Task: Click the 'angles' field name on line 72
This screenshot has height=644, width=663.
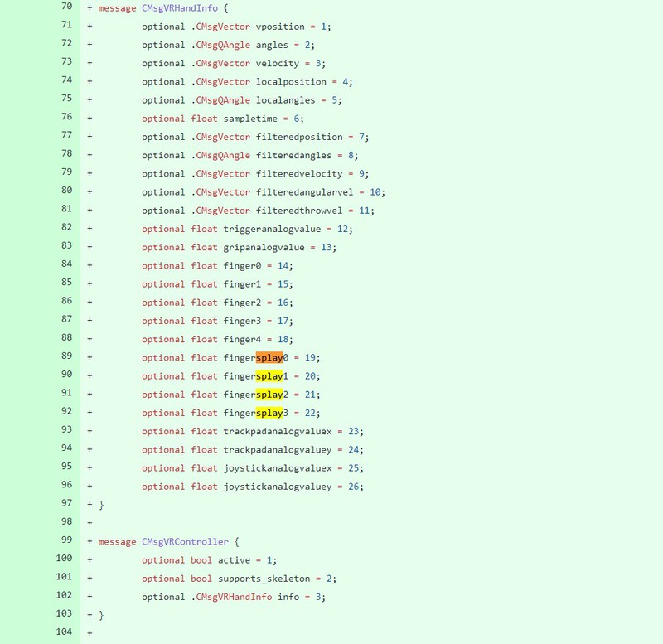Action: (x=272, y=46)
